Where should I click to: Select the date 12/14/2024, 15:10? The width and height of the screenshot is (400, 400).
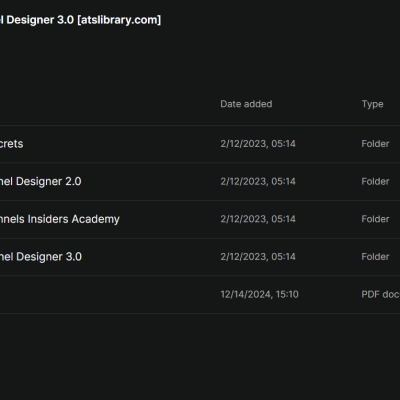pos(259,294)
